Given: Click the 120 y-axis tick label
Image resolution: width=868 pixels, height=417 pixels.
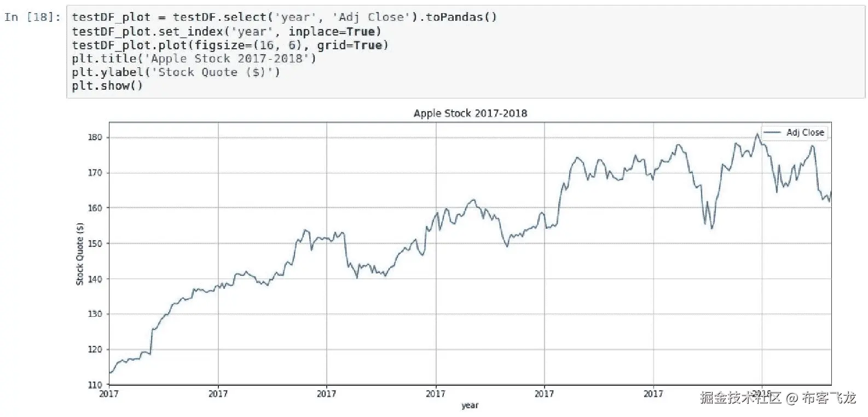Looking at the screenshot, I should [95, 350].
